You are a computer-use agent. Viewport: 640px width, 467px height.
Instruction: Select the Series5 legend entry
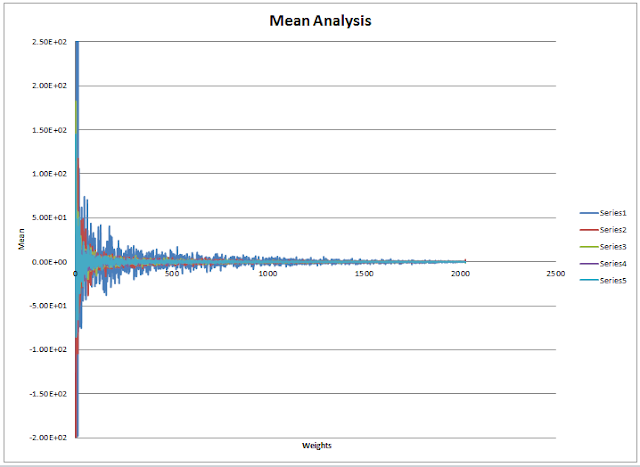tap(603, 280)
